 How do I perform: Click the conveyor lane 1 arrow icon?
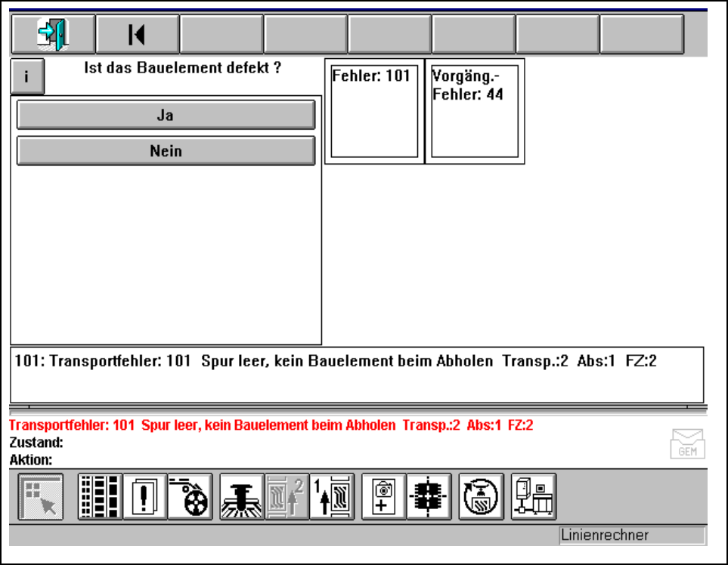pyautogui.click(x=332, y=497)
